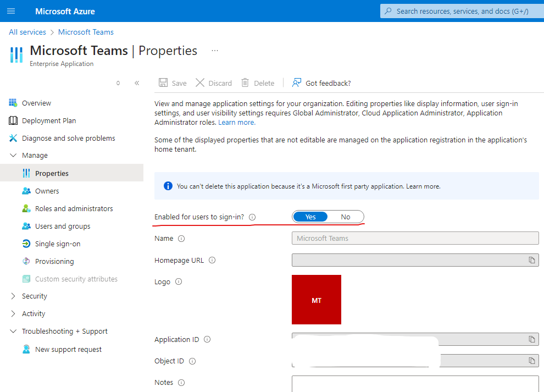Click the New support request person icon

[26, 349]
